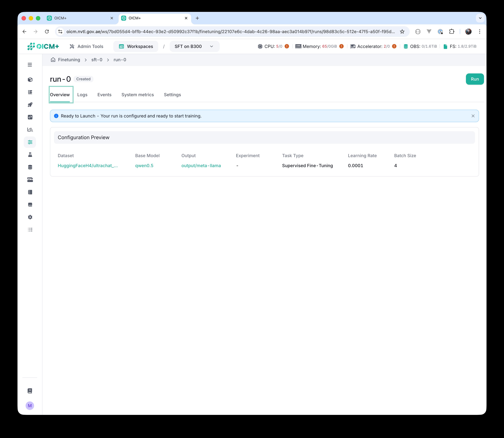Open the grid list sidebar icon
This screenshot has width=504, height=438.
point(30,92)
